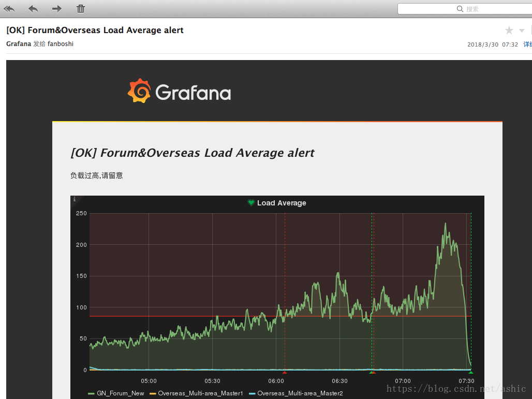Click the green heart alert status icon
Image resolution: width=532 pixels, height=399 pixels.
click(250, 203)
